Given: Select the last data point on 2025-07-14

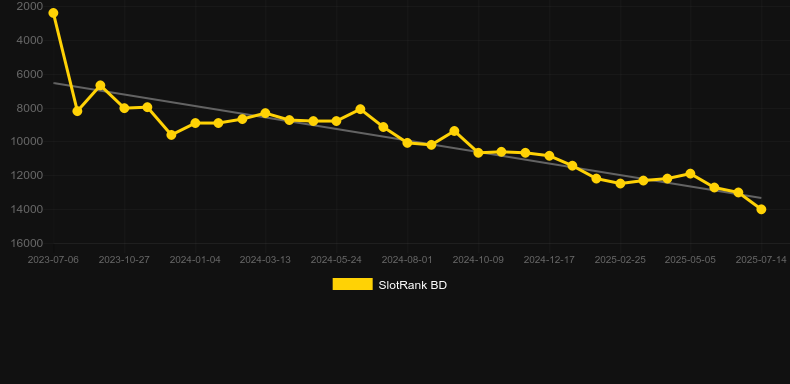Looking at the screenshot, I should [761, 209].
